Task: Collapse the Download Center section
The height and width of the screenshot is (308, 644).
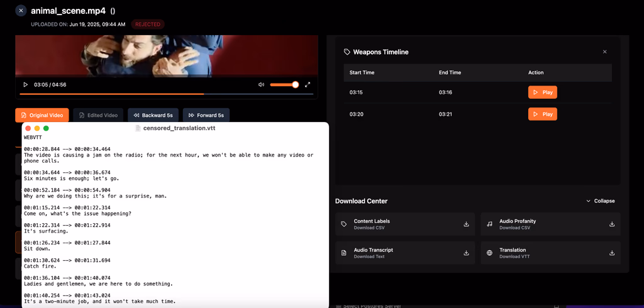Action: (601, 201)
